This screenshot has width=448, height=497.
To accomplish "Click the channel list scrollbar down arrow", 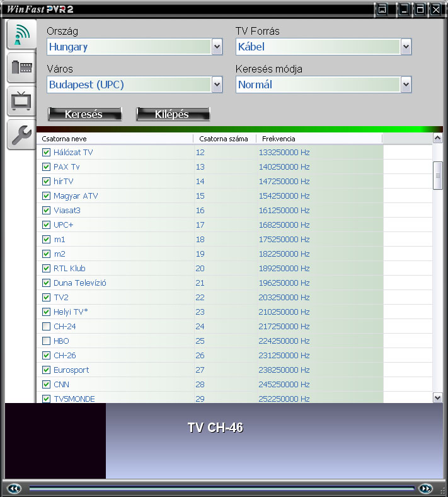I will pyautogui.click(x=437, y=397).
